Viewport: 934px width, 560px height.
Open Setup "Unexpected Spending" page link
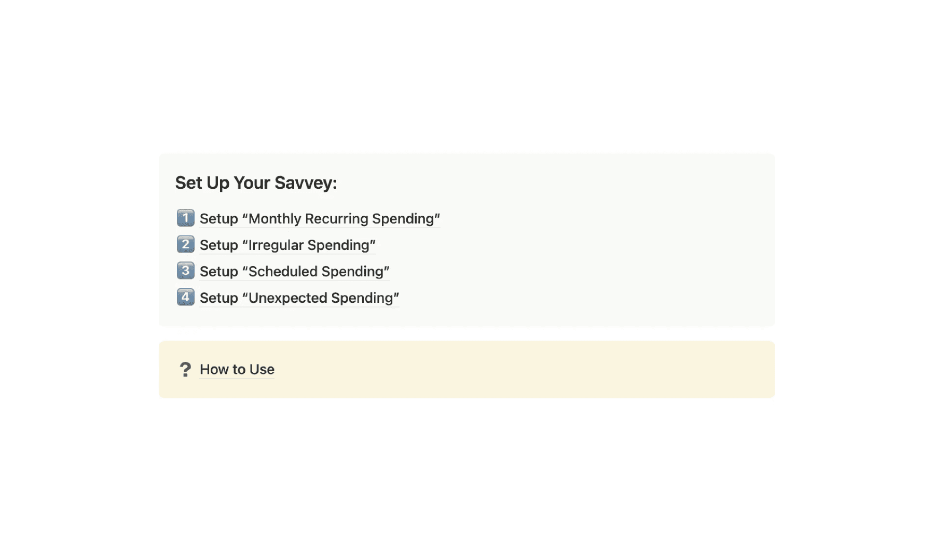click(299, 298)
